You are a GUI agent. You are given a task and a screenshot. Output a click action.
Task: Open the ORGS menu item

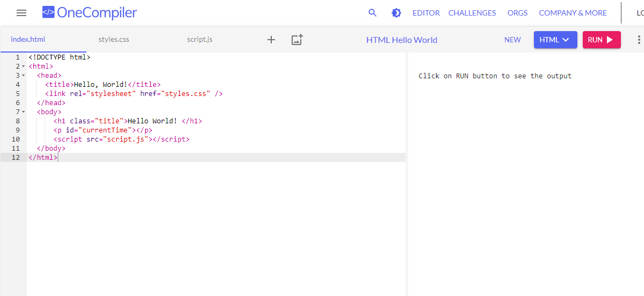[x=517, y=13]
